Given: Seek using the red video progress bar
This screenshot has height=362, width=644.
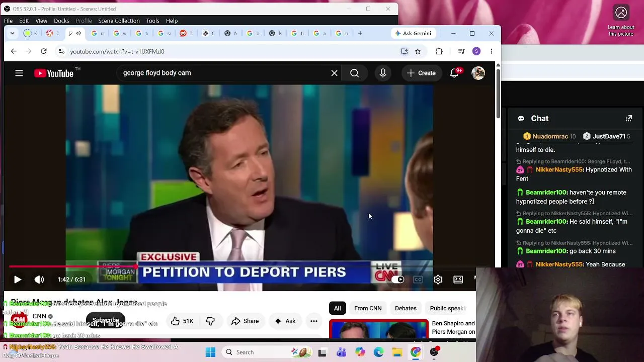Looking at the screenshot, I should (73, 266).
